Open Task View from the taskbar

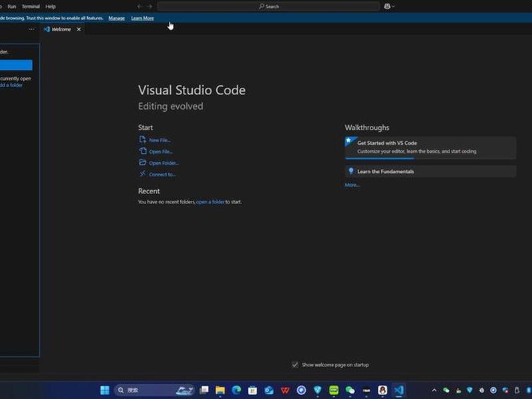pyautogui.click(x=204, y=390)
